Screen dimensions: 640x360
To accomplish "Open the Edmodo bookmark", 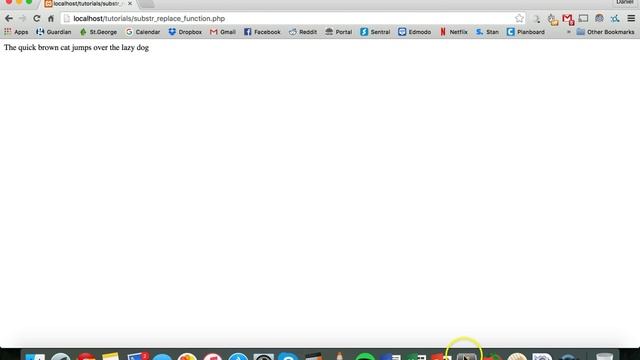I will coord(415,32).
